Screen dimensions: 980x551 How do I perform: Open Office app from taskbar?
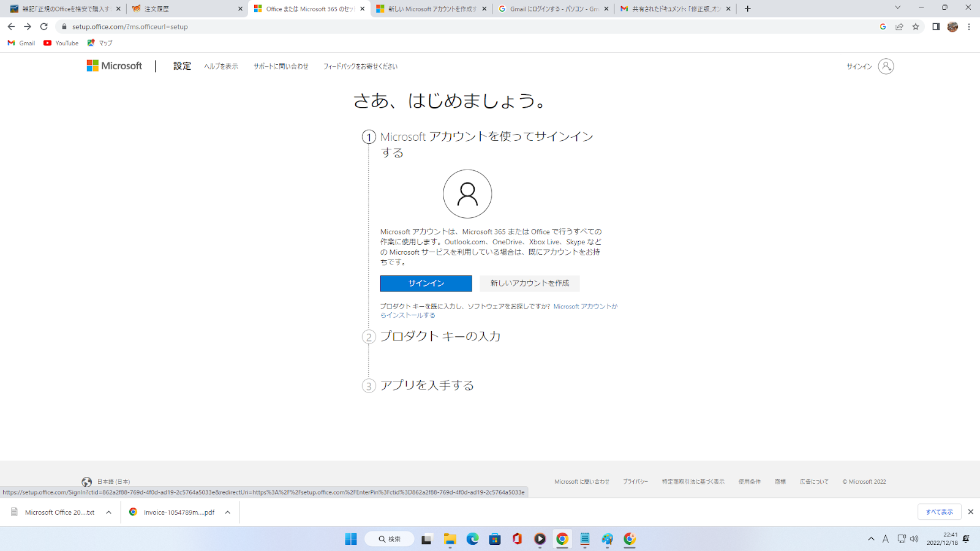tap(517, 539)
